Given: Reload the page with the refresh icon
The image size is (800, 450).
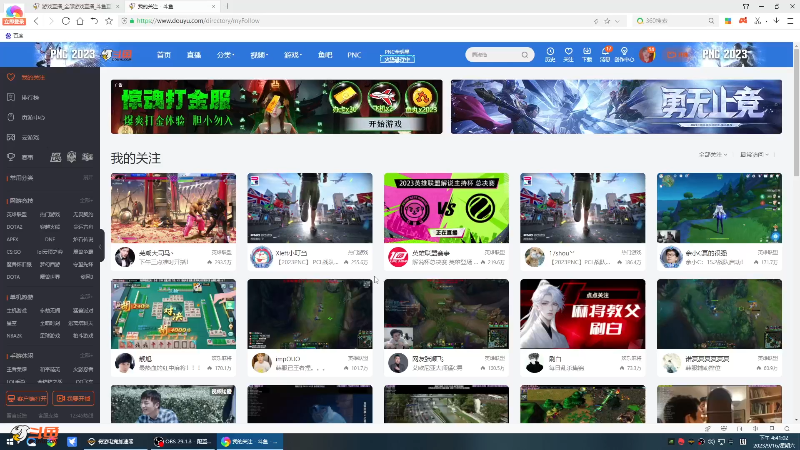Looking at the screenshot, I should click(x=65, y=21).
